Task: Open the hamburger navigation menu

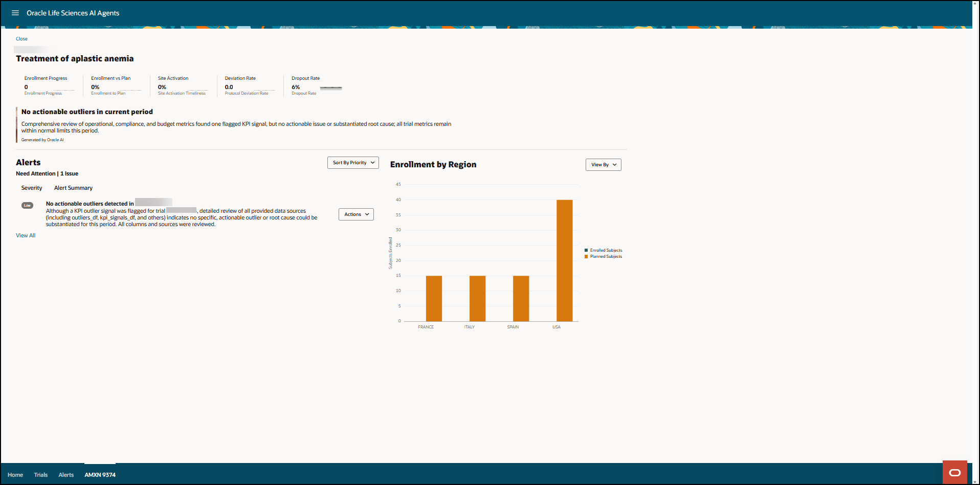Action: tap(15, 13)
